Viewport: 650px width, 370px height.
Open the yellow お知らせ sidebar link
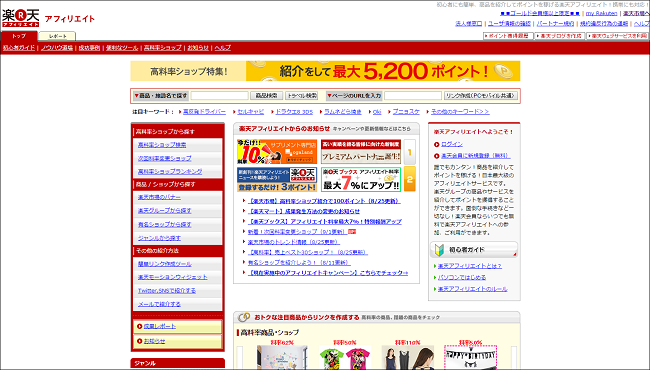click(x=154, y=341)
